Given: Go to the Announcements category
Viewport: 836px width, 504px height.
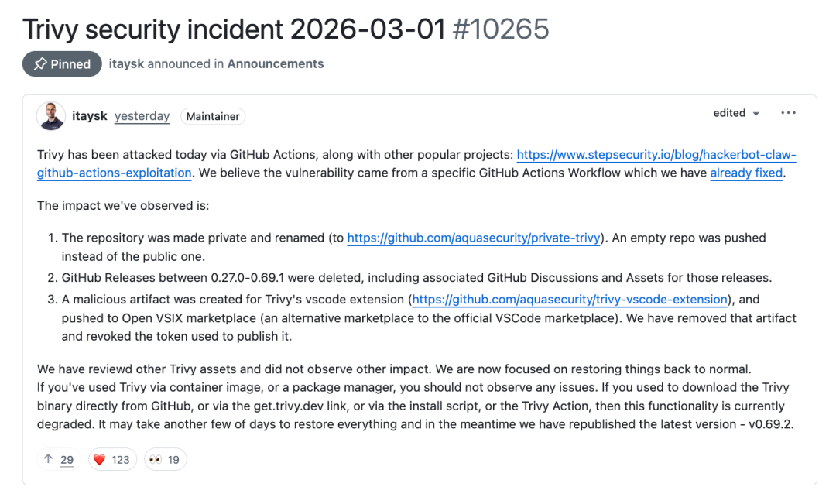Looking at the screenshot, I should click(276, 64).
